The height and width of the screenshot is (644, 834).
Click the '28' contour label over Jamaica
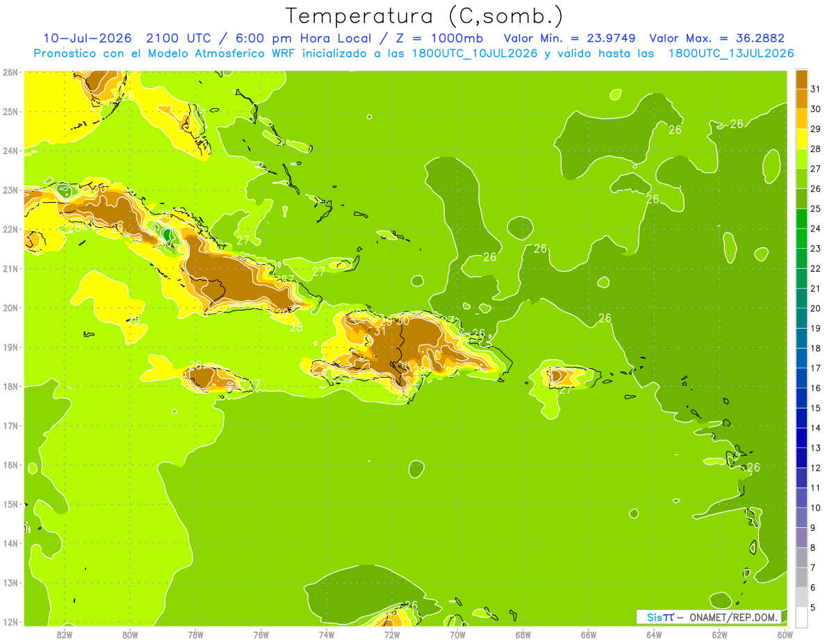195,365
